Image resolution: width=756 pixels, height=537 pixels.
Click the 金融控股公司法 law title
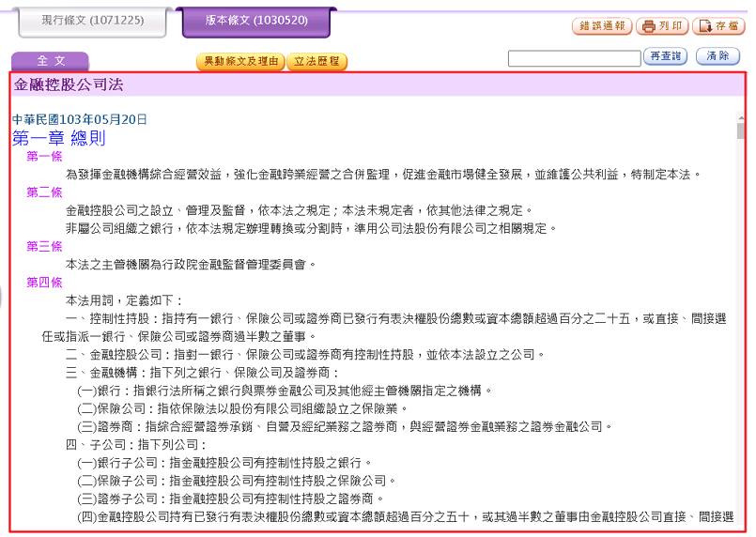coord(69,85)
